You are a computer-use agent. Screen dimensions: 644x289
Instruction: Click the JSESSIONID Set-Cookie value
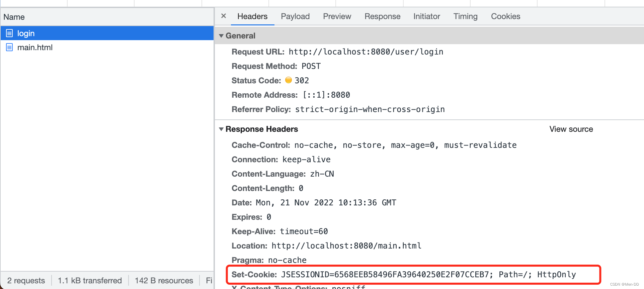(x=428, y=275)
